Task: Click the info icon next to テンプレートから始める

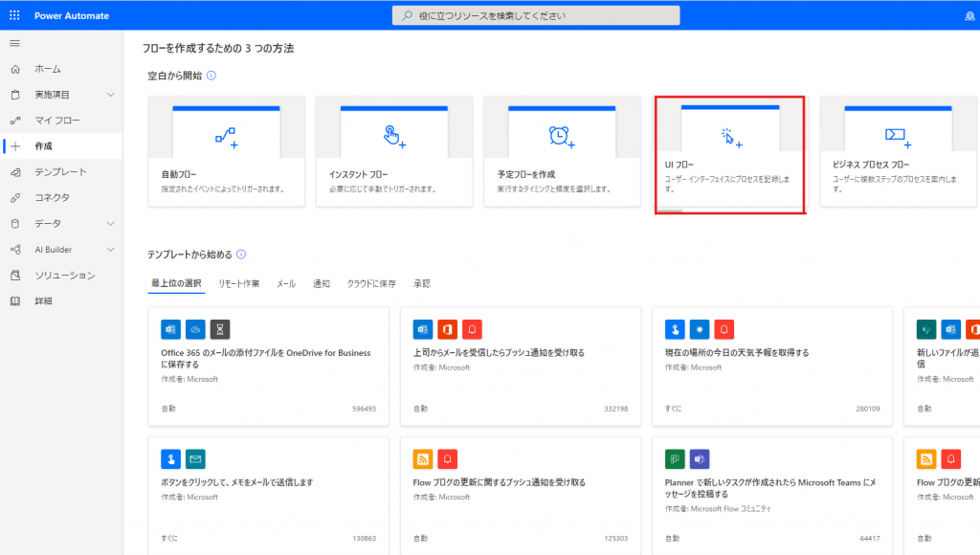Action: pos(241,255)
